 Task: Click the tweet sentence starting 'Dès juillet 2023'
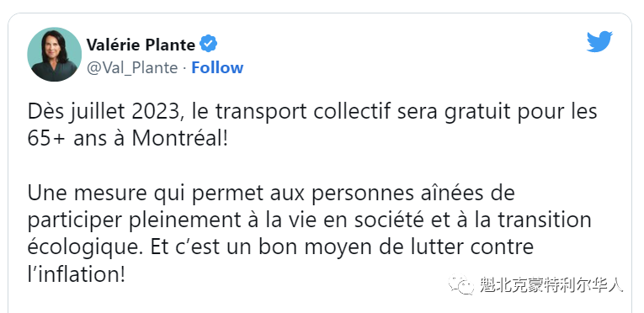[x=312, y=125]
